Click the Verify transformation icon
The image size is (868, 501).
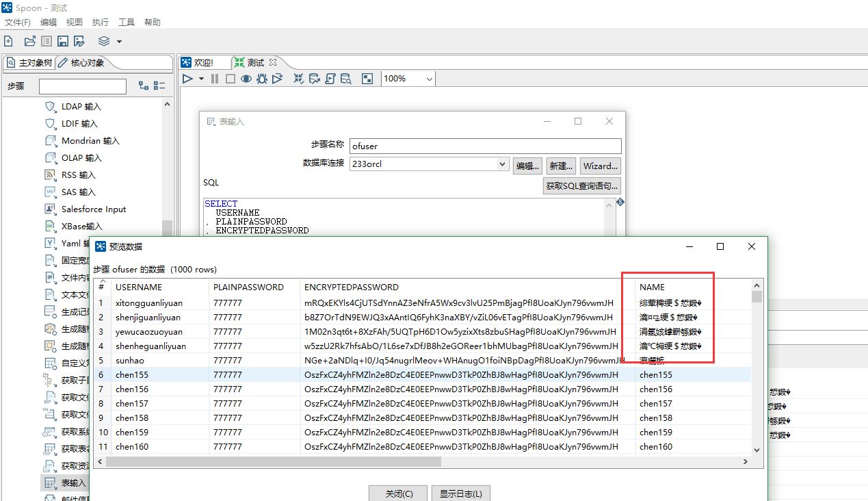299,79
